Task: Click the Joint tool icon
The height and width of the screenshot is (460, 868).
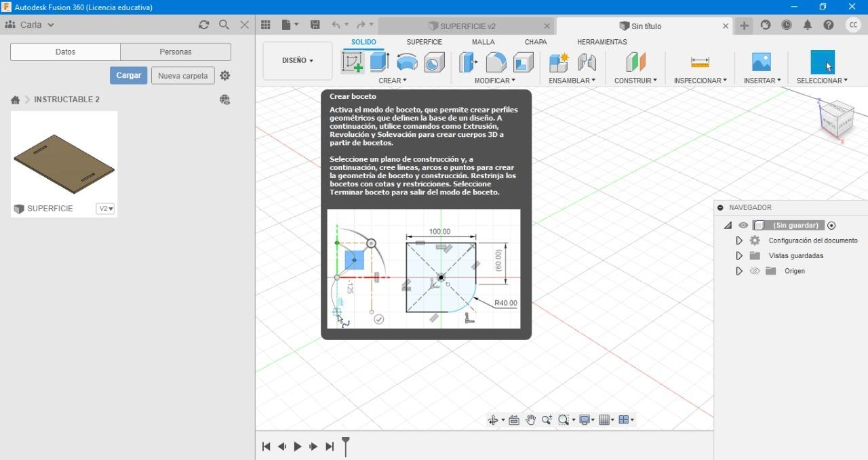Action: [x=587, y=62]
